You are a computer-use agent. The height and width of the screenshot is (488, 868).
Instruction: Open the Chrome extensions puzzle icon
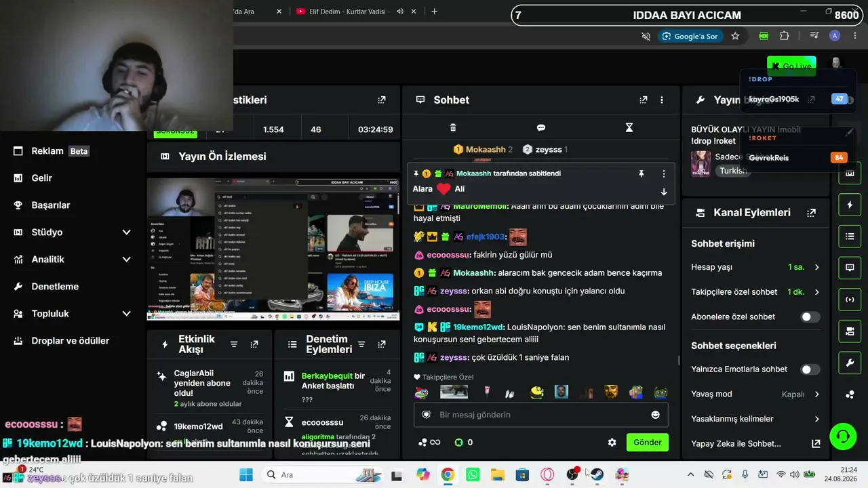tap(785, 36)
